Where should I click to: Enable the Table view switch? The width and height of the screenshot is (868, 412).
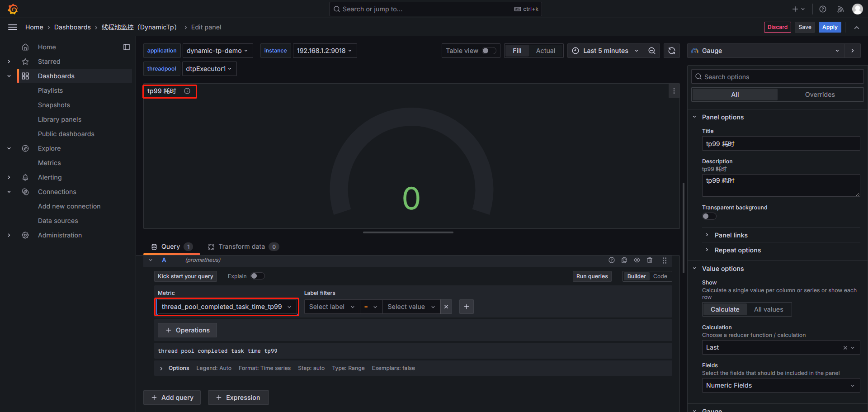click(488, 51)
